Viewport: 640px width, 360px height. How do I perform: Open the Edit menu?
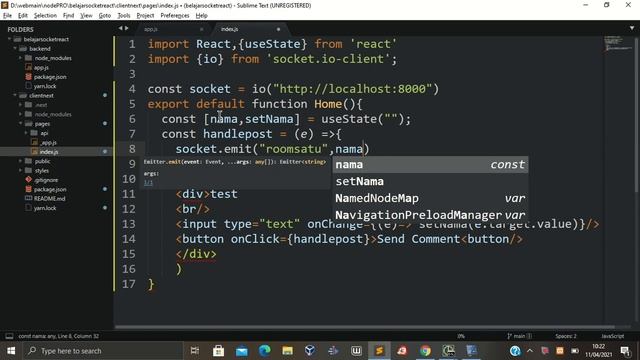click(23, 16)
